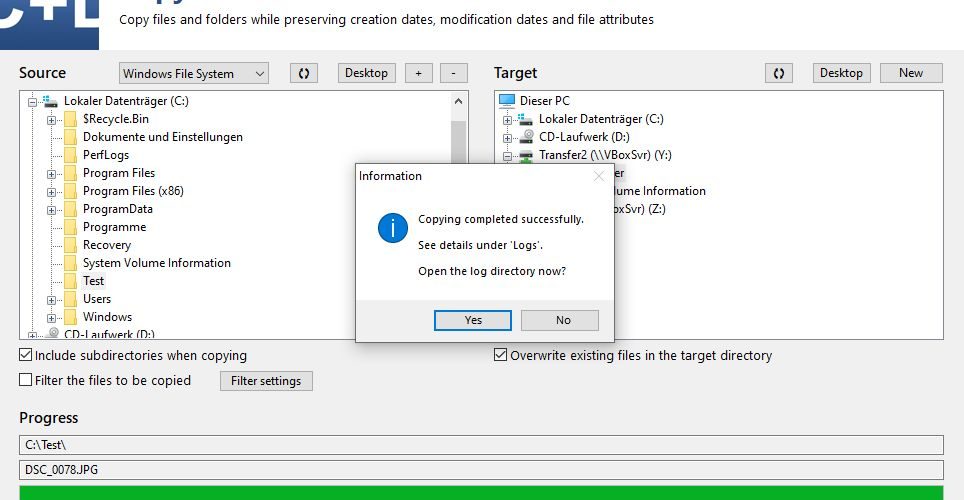Click the Source refresh icon button

pos(304,73)
